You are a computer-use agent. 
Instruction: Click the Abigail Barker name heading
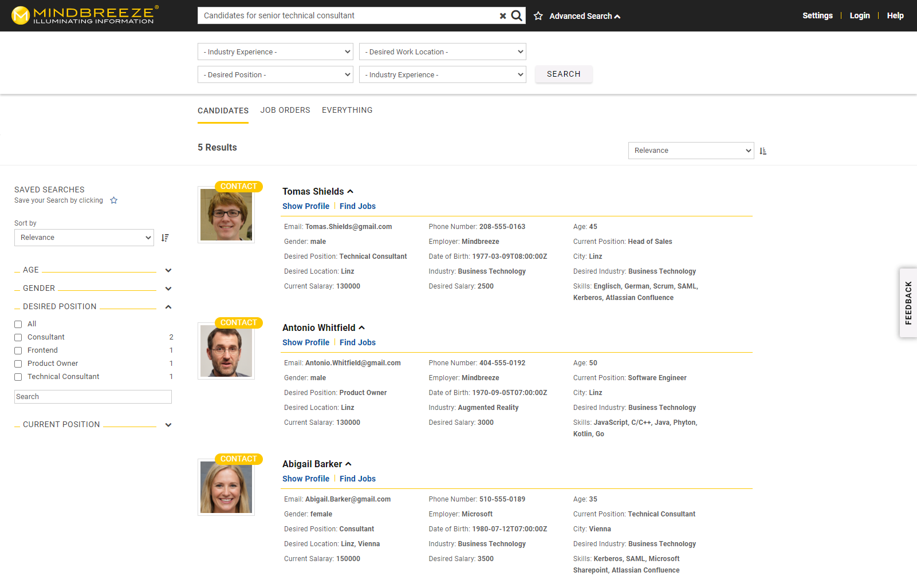click(312, 464)
